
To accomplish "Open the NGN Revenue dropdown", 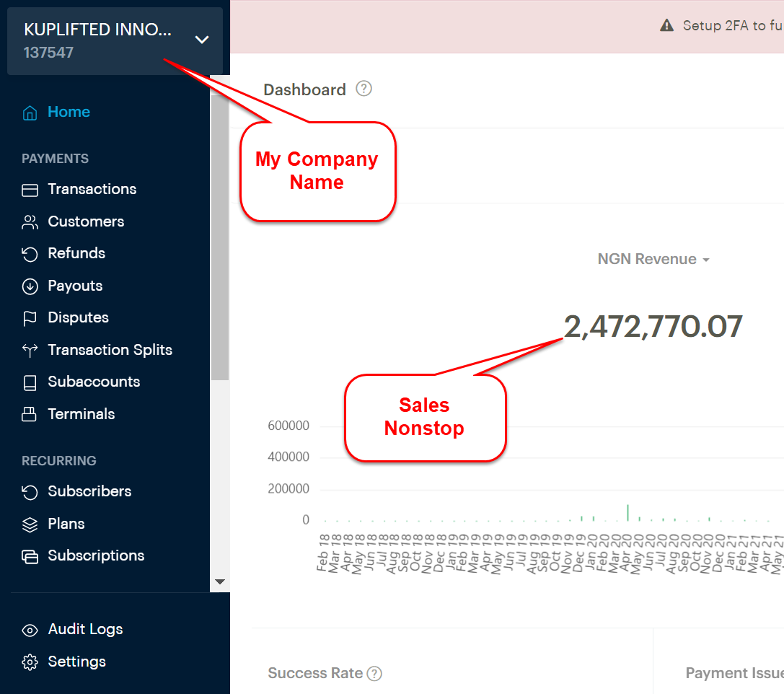I will 653,260.
